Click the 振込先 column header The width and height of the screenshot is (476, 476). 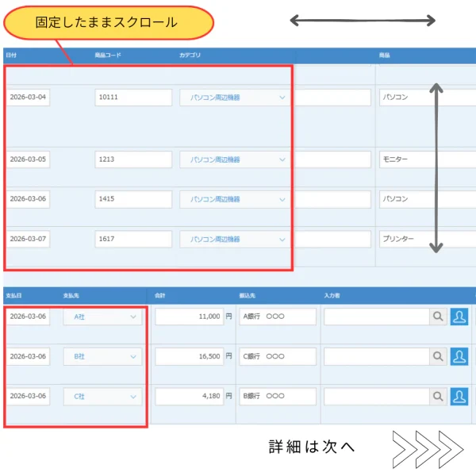coord(247,296)
